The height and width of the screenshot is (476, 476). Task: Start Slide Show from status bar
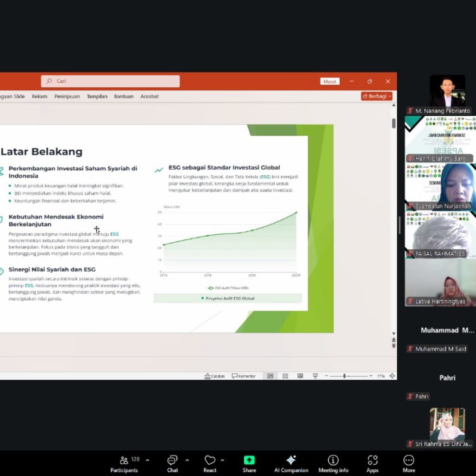[315, 376]
